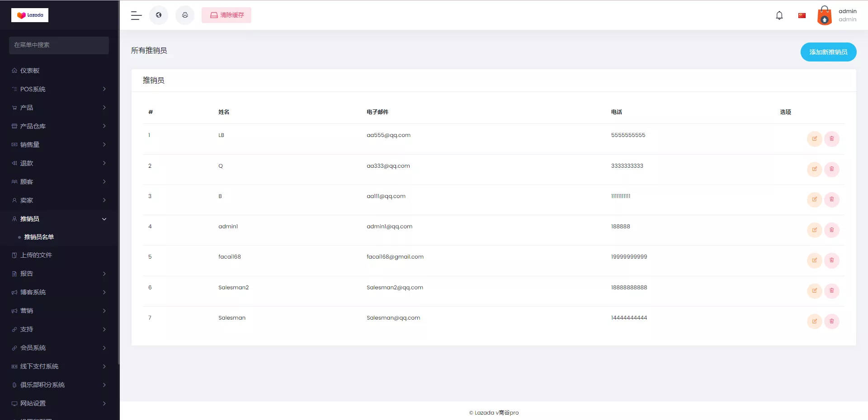Open 上传的文件 in the sidebar

point(36,255)
